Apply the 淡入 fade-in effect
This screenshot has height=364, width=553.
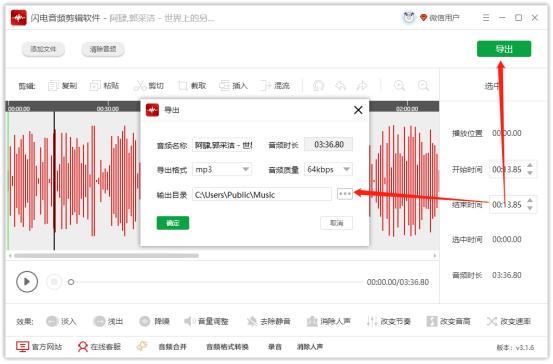click(61, 321)
